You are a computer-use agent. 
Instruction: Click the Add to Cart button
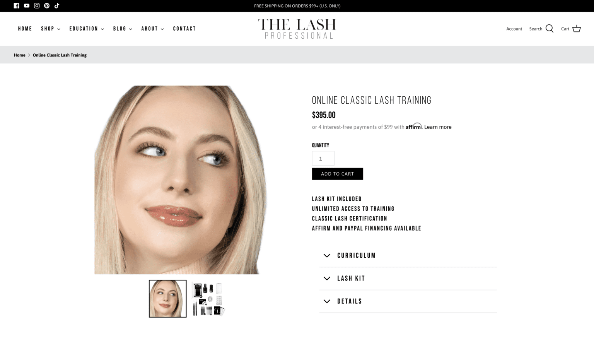pyautogui.click(x=338, y=174)
